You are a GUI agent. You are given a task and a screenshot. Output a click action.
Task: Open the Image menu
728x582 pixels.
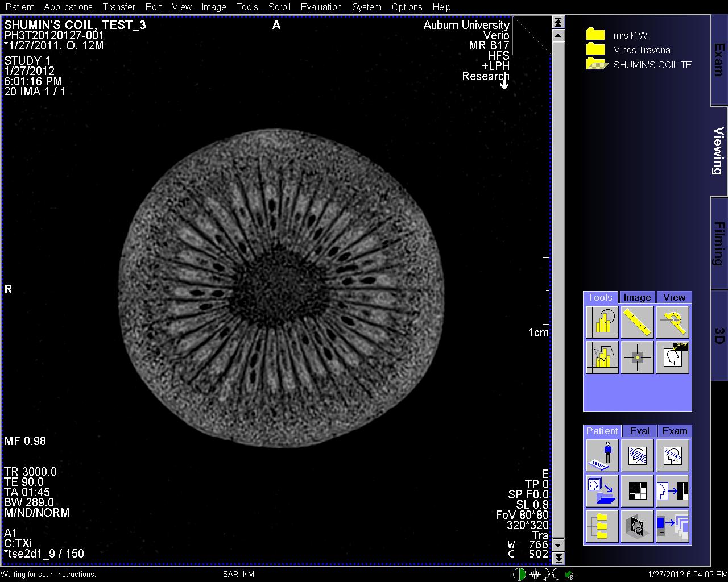click(x=214, y=7)
